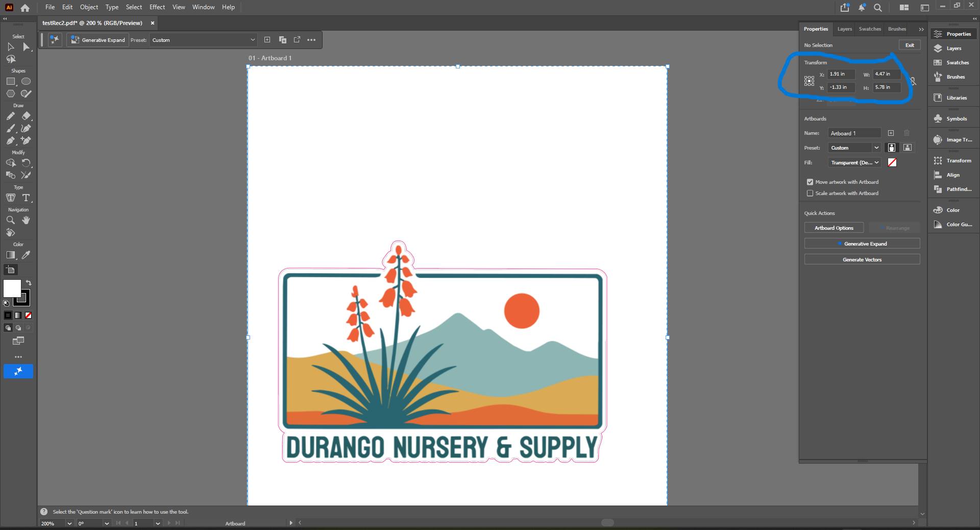Select the Hand tool
980x530 pixels.
click(27, 220)
